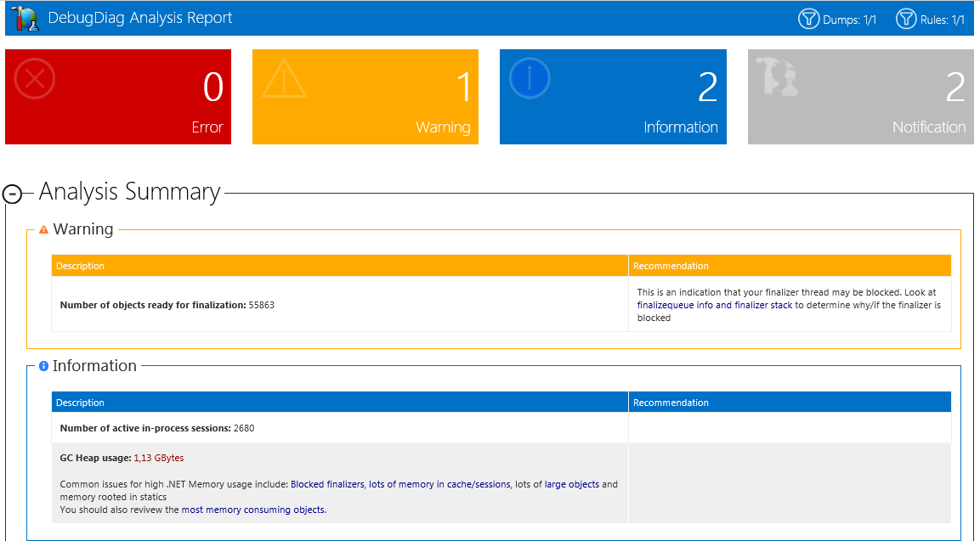Screen dimensions: 980x541
Task: Open the large objects link
Action: (x=572, y=484)
